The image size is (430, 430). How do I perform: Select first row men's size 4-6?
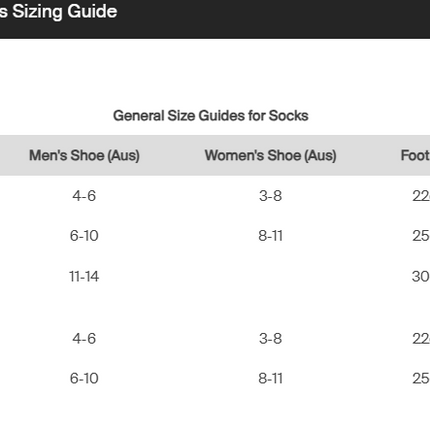point(84,196)
